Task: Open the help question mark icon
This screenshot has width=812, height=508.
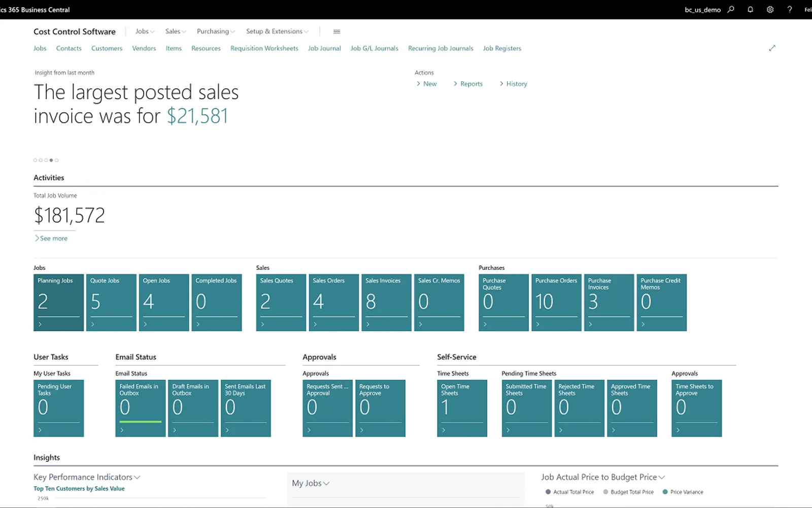Action: (x=790, y=10)
